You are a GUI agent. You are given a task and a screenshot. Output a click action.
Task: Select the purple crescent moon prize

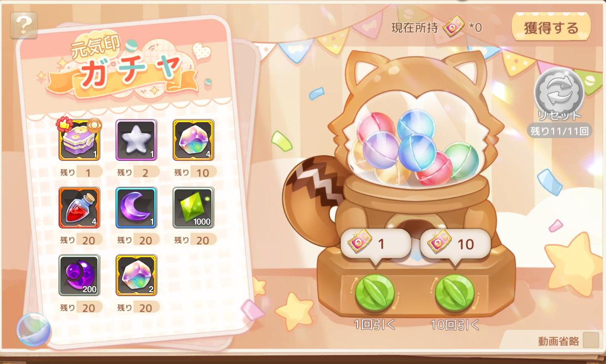pos(136,207)
